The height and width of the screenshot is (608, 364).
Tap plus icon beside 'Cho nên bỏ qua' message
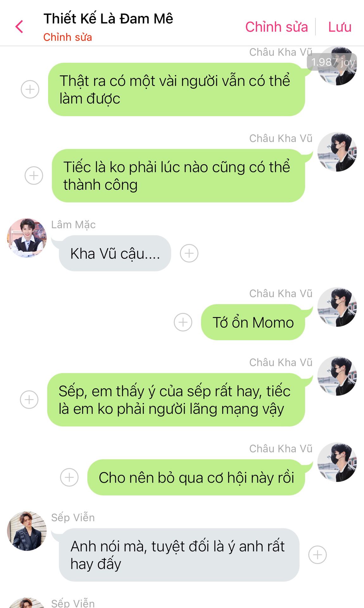click(69, 477)
